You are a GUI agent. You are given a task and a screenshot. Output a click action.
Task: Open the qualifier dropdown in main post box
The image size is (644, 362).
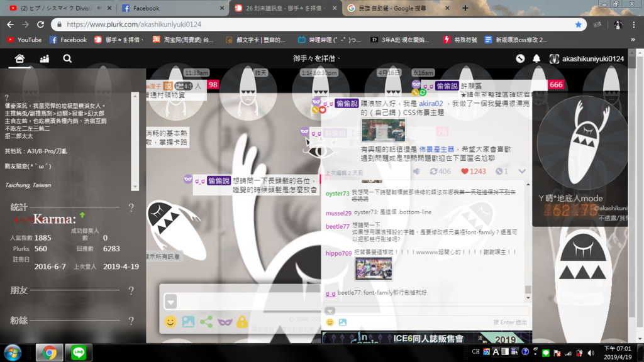click(171, 302)
